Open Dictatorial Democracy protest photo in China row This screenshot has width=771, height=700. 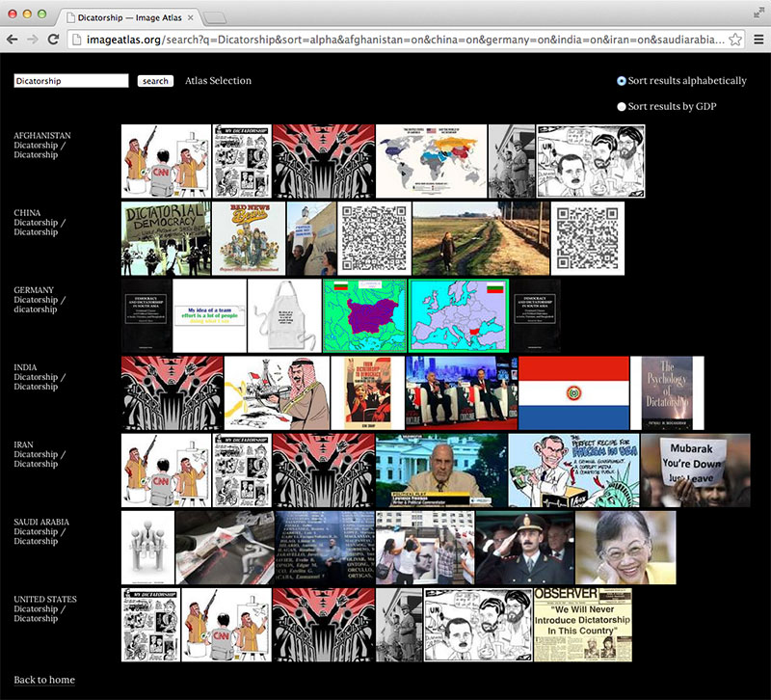pyautogui.click(x=166, y=238)
